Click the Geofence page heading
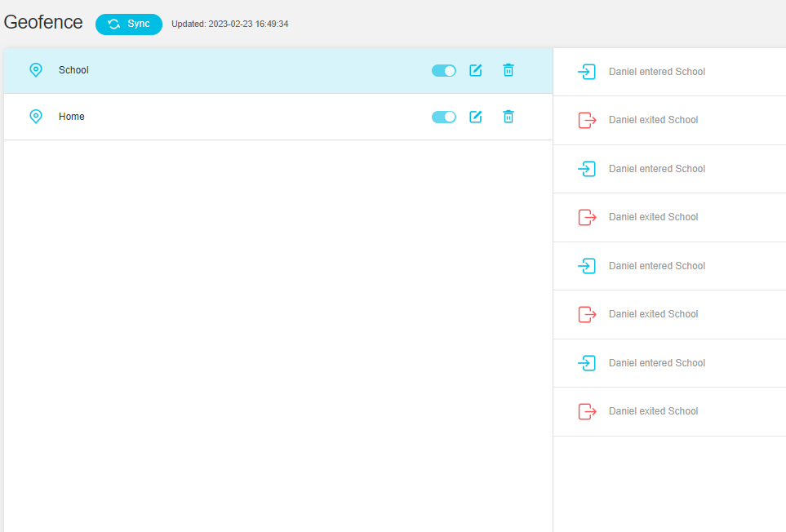The image size is (786, 532). pos(43,22)
